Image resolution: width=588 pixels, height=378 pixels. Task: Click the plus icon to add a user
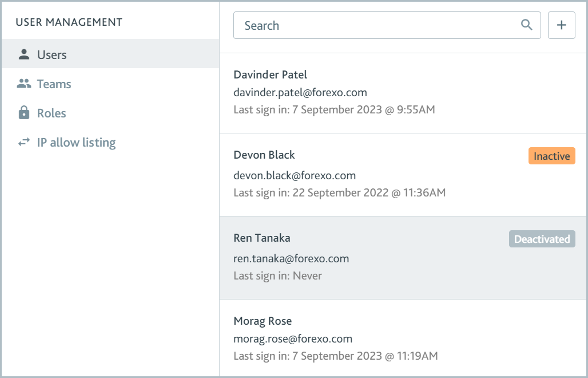coord(561,25)
